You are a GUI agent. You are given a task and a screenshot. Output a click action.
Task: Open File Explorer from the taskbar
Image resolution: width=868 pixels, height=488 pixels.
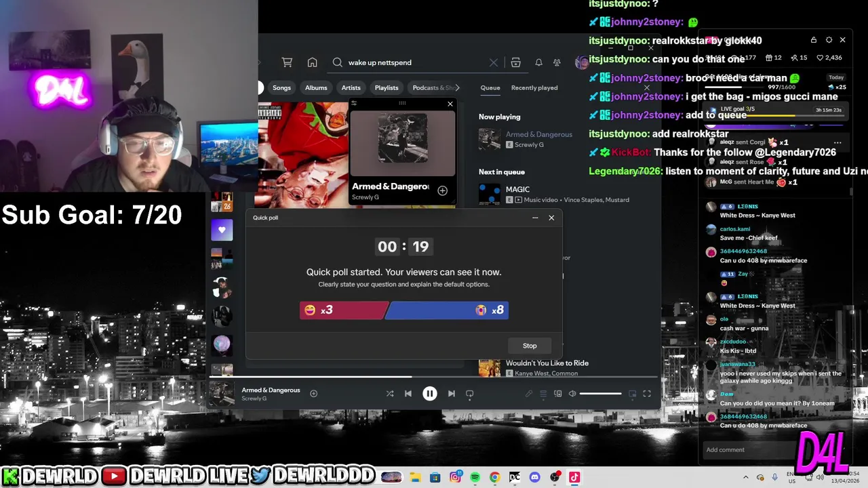[415, 477]
